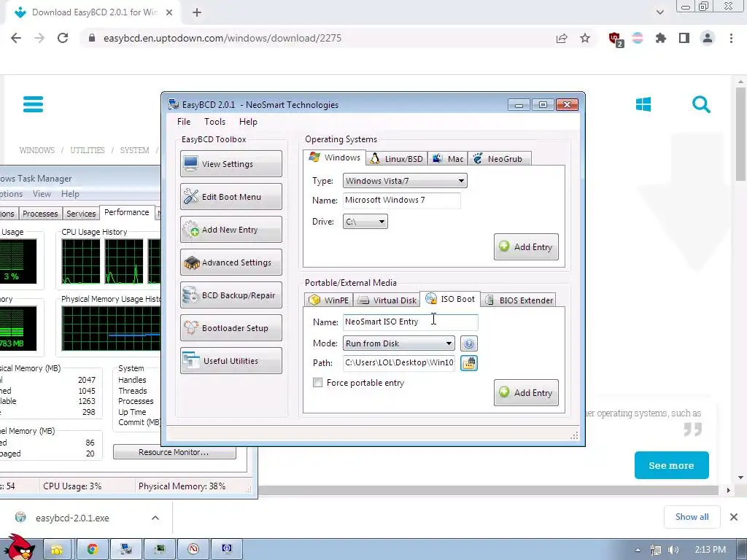Viewport: 747px width, 560px height.
Task: Select the Windows operating system tab
Action: pyautogui.click(x=334, y=157)
